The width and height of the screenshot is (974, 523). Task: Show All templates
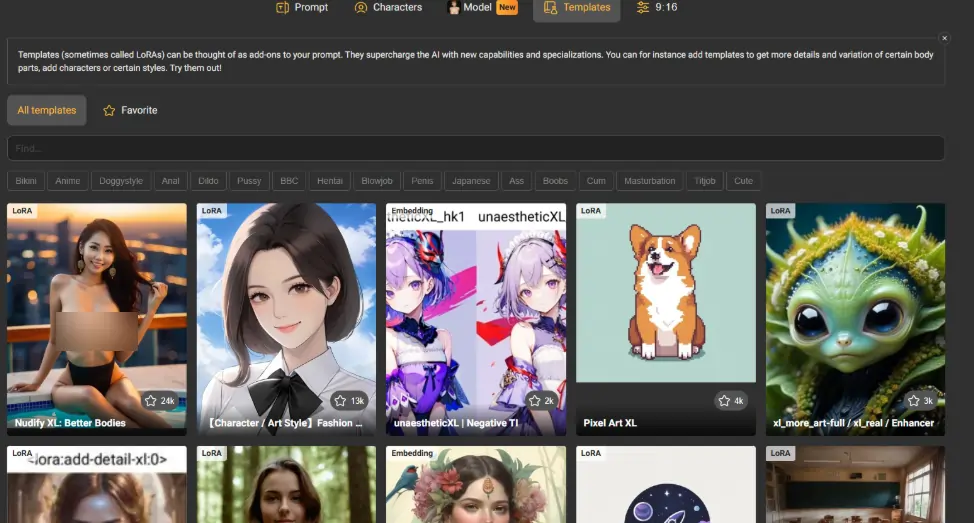[x=47, y=110]
